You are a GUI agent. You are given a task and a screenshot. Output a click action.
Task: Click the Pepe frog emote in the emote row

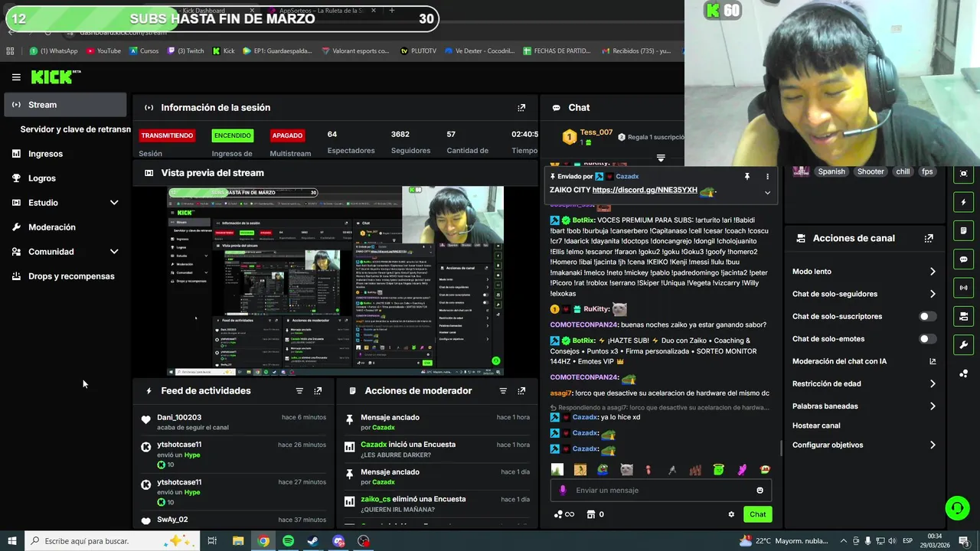603,470
